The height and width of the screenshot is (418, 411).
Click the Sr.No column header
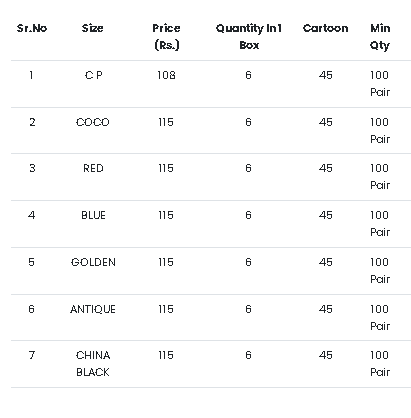point(32,28)
